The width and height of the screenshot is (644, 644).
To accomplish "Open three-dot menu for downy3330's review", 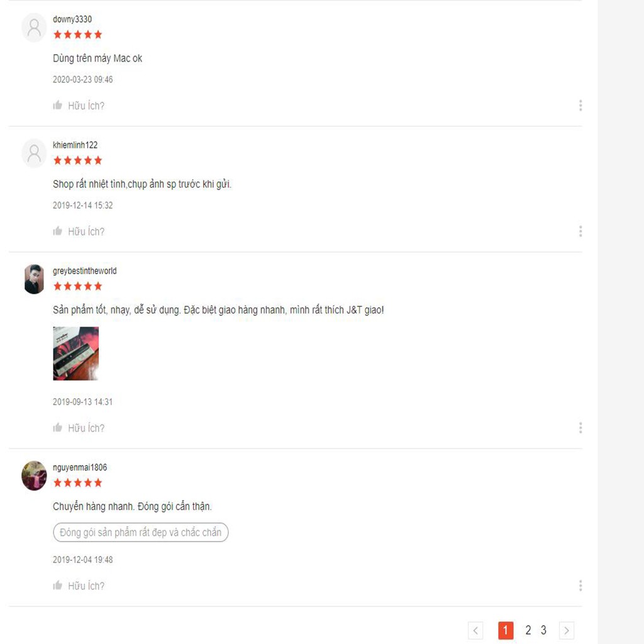I will [x=580, y=106].
